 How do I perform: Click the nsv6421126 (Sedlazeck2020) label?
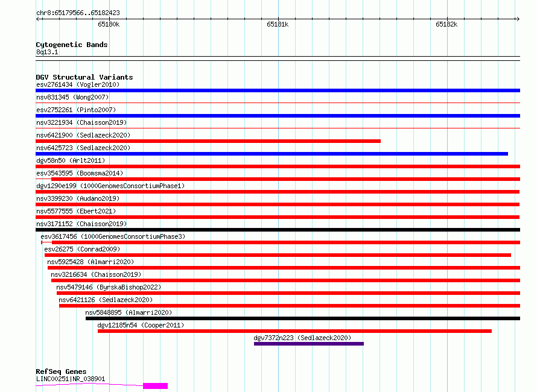coord(106,300)
